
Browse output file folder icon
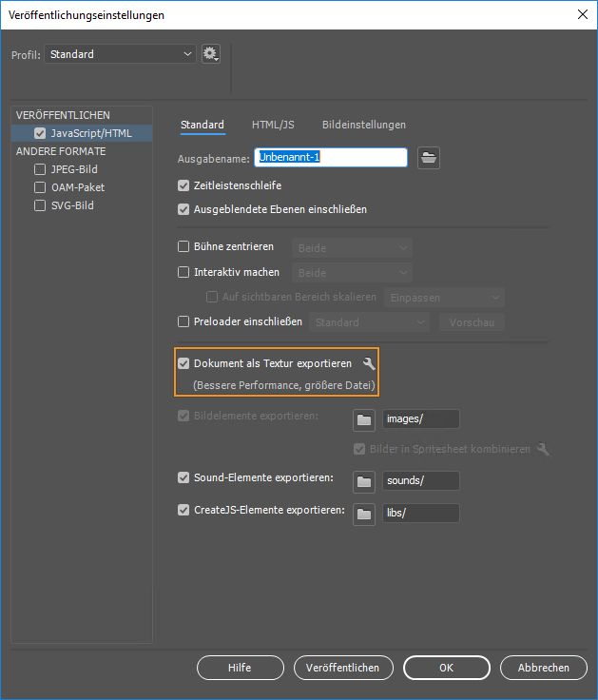tap(429, 158)
